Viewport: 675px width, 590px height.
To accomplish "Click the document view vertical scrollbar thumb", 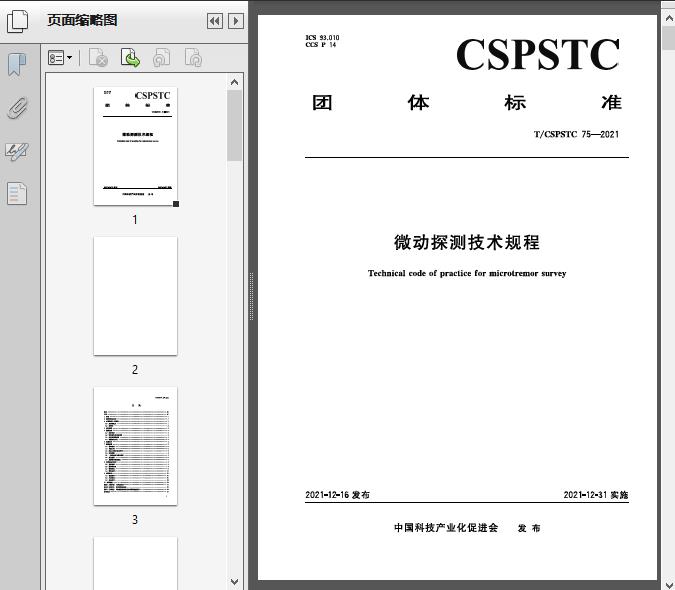I will click(668, 38).
